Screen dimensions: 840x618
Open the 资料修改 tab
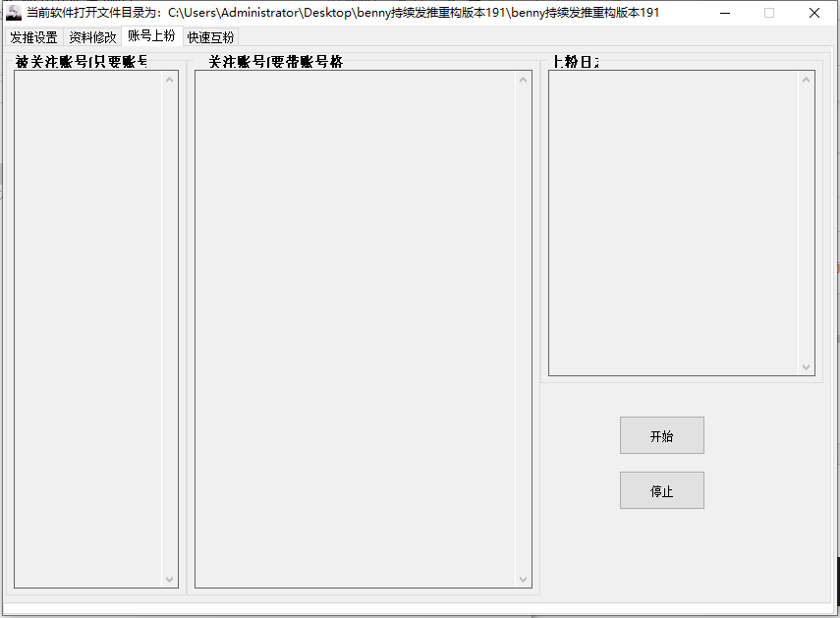pos(92,37)
